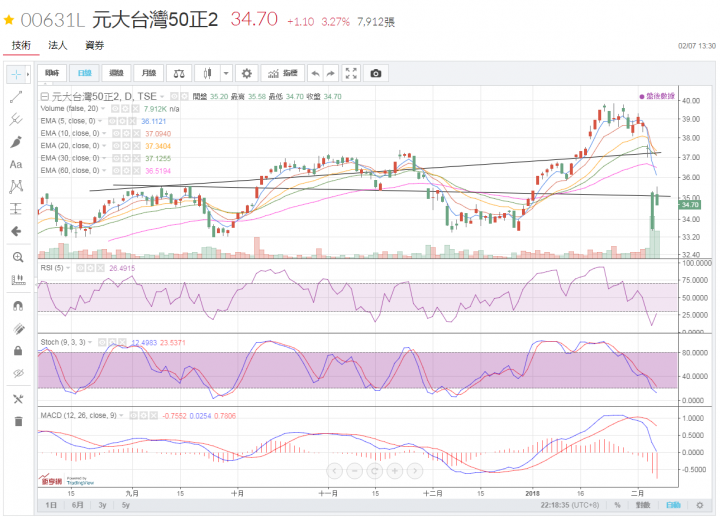Screen dimensions: 720x517
Task: Activate the zoom in magnifier tool
Action: coord(18,257)
